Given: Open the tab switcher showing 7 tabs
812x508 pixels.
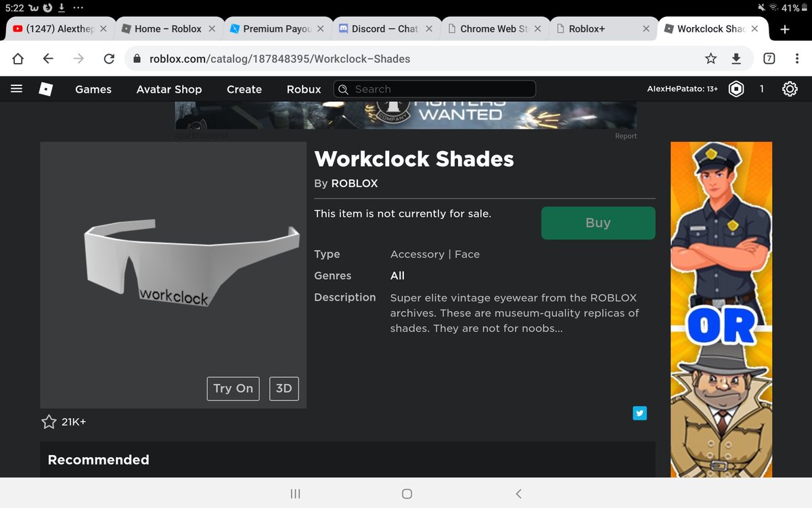Looking at the screenshot, I should [x=769, y=59].
